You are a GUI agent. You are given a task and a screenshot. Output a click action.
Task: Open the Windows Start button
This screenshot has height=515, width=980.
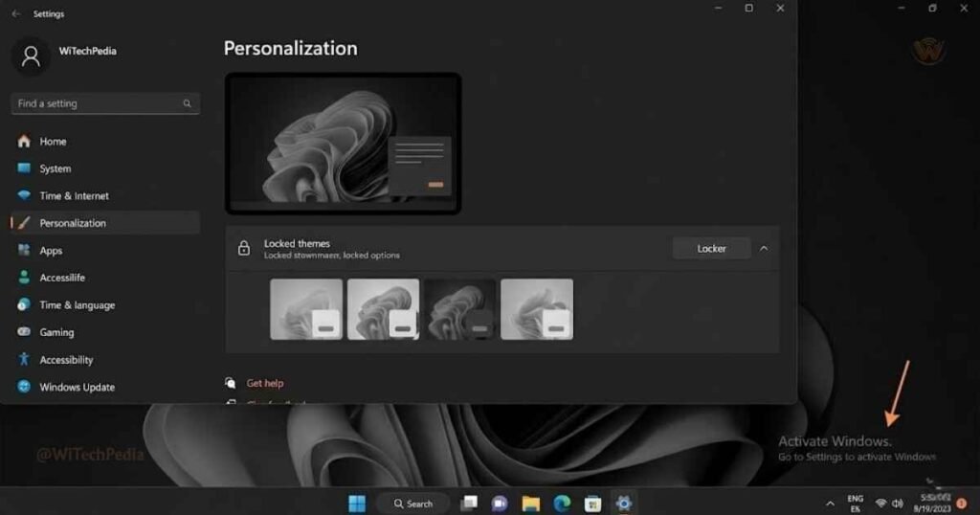[357, 504]
